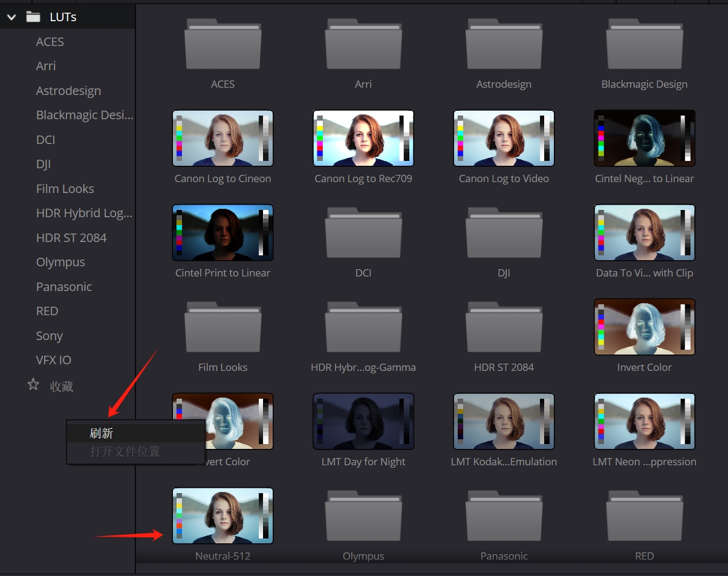Open the DCI folder icon in grid
The image size is (728, 576).
click(363, 233)
